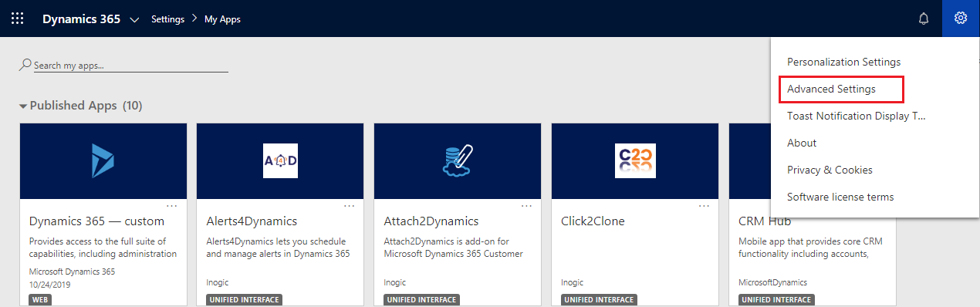Choose Advanced Settings in the menu
The image size is (980, 307).
coord(831,89)
